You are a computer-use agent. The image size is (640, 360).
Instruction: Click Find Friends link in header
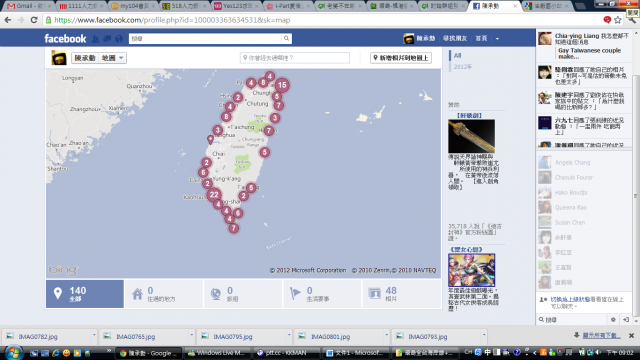tap(455, 39)
